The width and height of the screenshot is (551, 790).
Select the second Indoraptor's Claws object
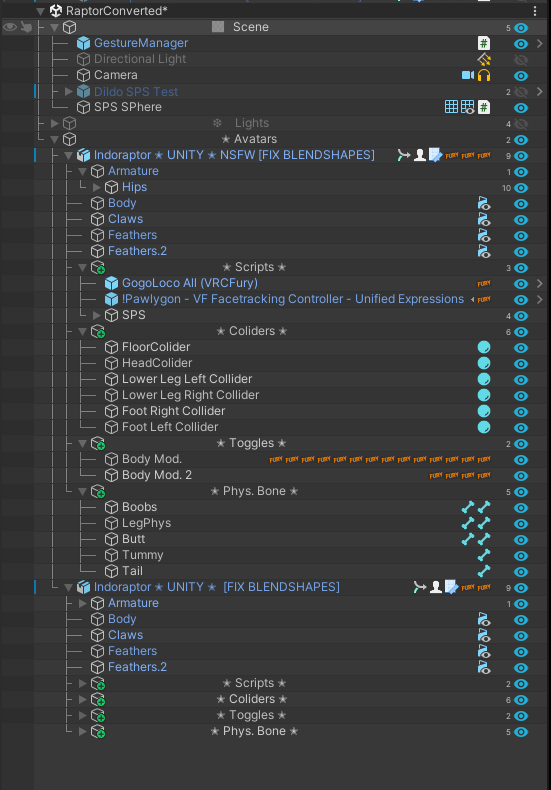pos(125,635)
